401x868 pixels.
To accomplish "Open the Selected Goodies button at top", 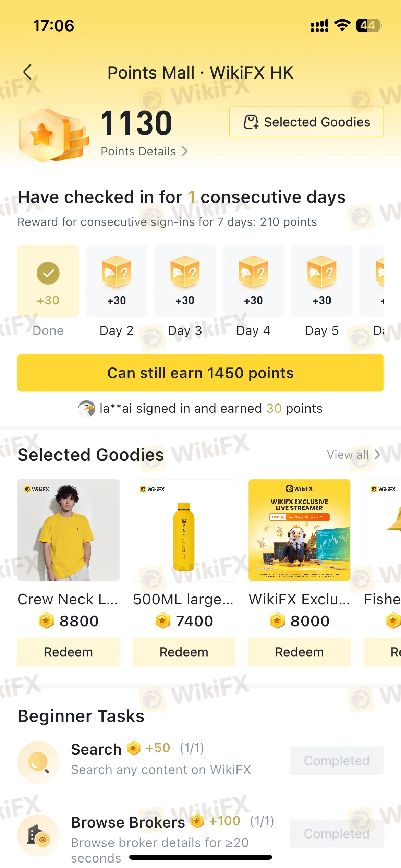I will [306, 122].
